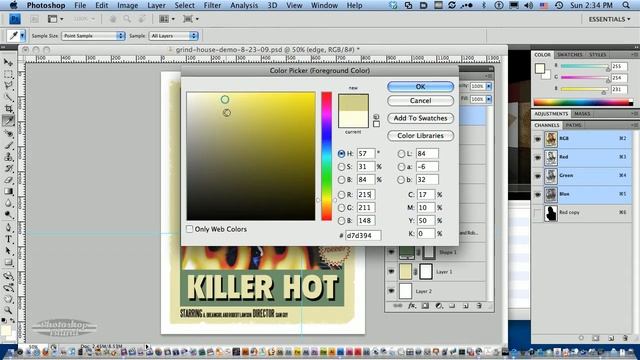The image size is (640, 360).
Task: Select the L lightness radio button
Action: tap(401, 154)
